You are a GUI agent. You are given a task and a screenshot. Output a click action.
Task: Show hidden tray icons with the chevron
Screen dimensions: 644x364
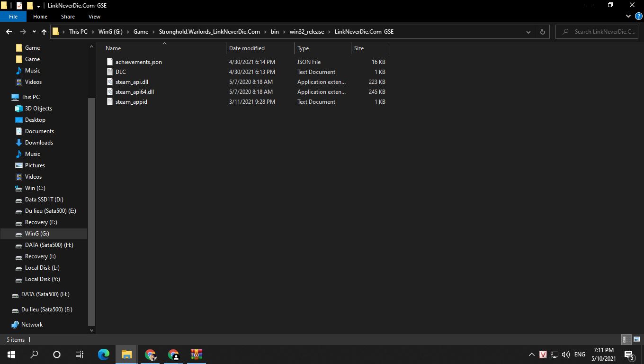tap(531, 354)
